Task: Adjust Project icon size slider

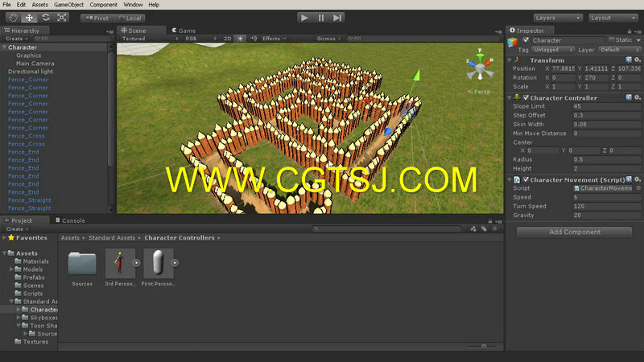Action: 484,347
